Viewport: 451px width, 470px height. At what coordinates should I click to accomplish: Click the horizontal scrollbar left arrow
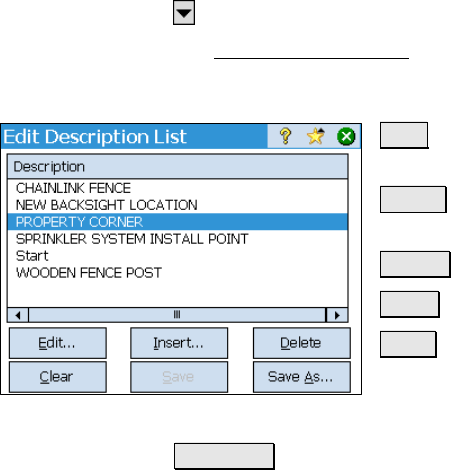(18, 315)
